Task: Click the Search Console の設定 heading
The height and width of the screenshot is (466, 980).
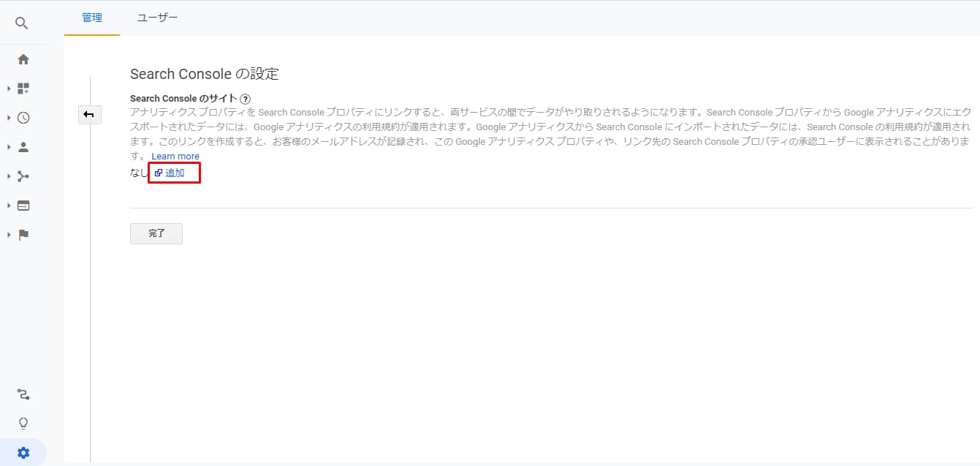Action: 205,74
